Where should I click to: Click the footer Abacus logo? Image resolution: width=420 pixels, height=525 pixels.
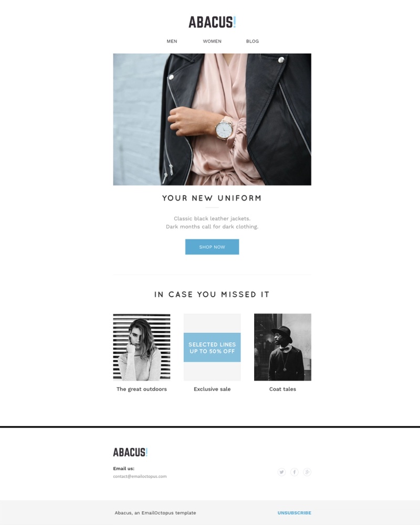[x=130, y=452]
